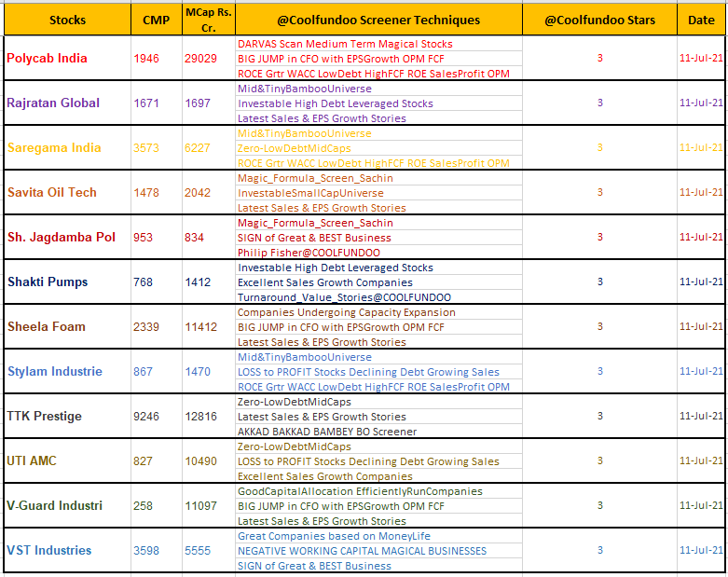Click SIGN of Great & BEST Business for Jagdamba
The image size is (728, 577).
378,238
